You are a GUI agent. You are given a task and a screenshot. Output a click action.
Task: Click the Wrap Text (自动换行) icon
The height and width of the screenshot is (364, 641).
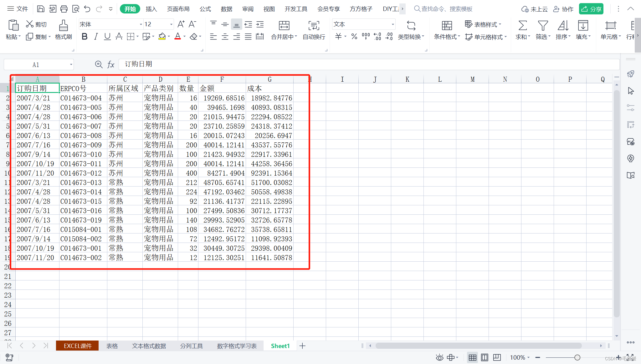tap(314, 26)
